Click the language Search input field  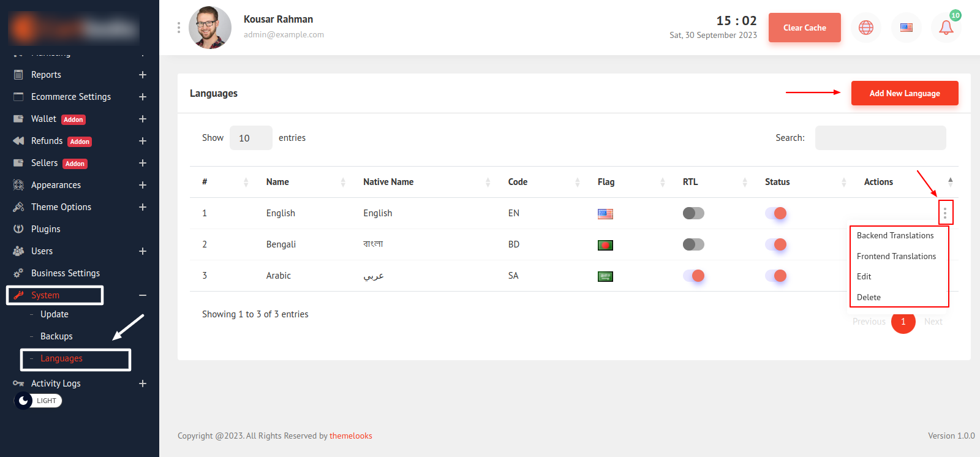880,138
